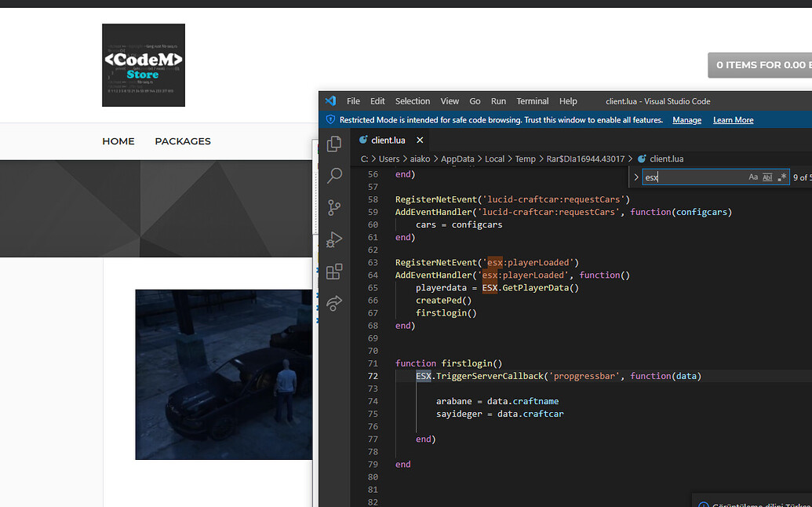The height and width of the screenshot is (507, 812).
Task: Open the Search view in activity bar
Action: [334, 175]
